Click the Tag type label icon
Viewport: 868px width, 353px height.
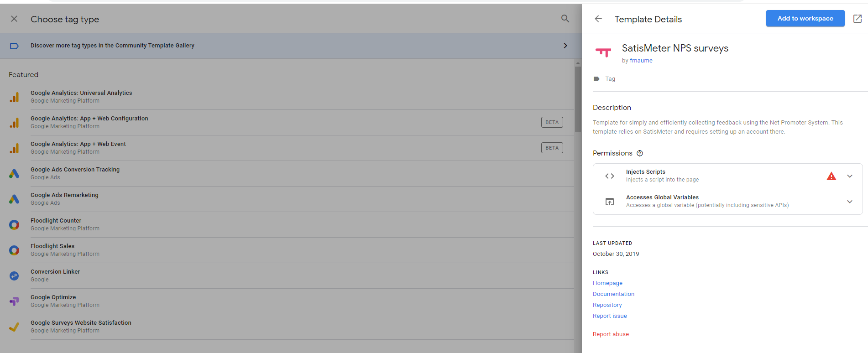click(x=596, y=79)
